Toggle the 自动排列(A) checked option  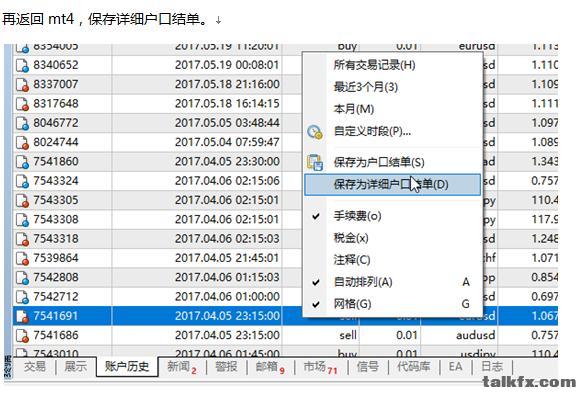click(x=392, y=282)
